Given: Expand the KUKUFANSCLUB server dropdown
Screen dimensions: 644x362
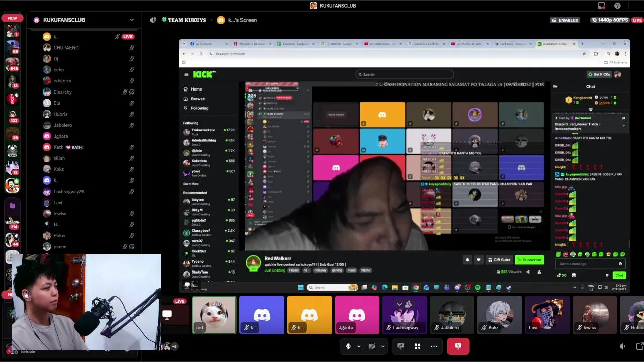Looking at the screenshot, I should 132,20.
